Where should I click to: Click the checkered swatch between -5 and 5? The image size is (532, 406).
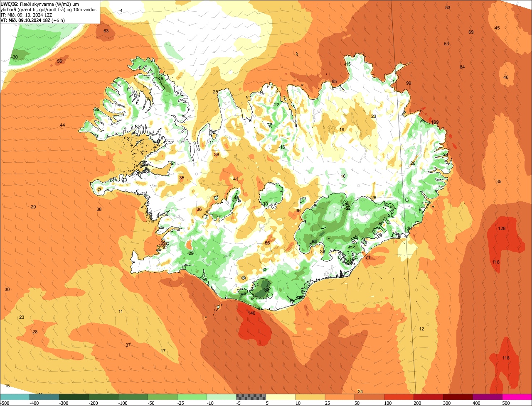point(251,397)
